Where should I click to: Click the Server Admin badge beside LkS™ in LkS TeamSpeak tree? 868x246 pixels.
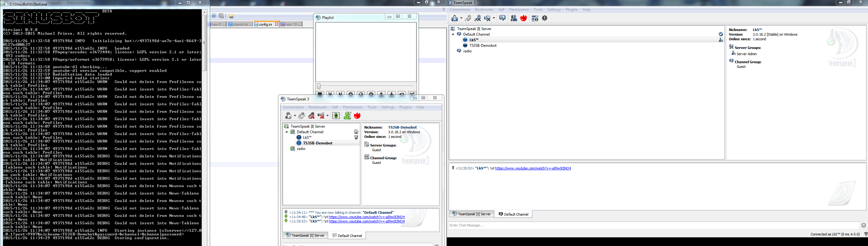tap(721, 40)
